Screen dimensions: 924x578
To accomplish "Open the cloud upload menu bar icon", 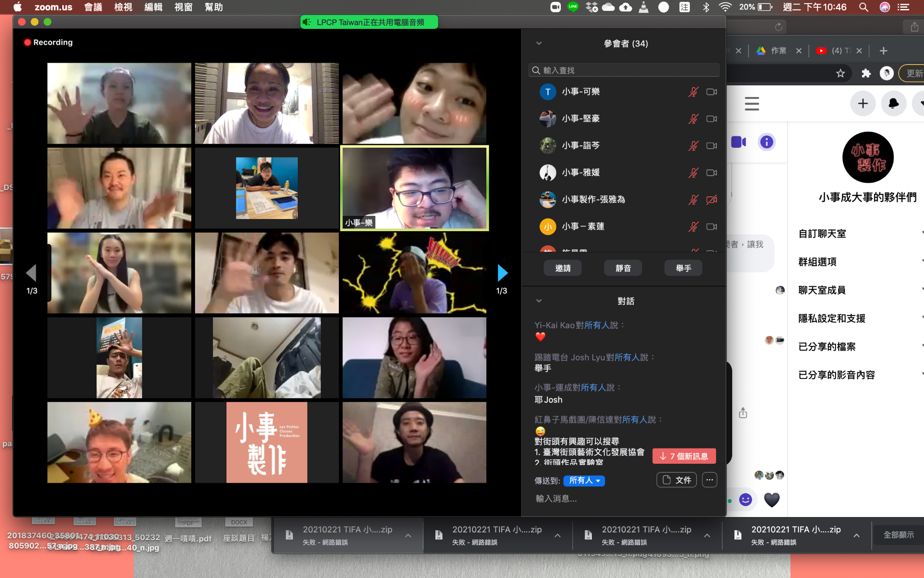I will point(625,7).
